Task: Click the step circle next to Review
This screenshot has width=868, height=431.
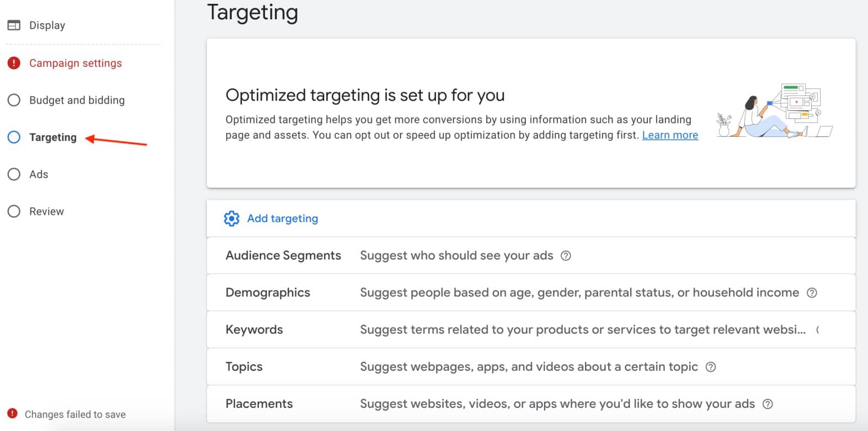Action: click(14, 211)
